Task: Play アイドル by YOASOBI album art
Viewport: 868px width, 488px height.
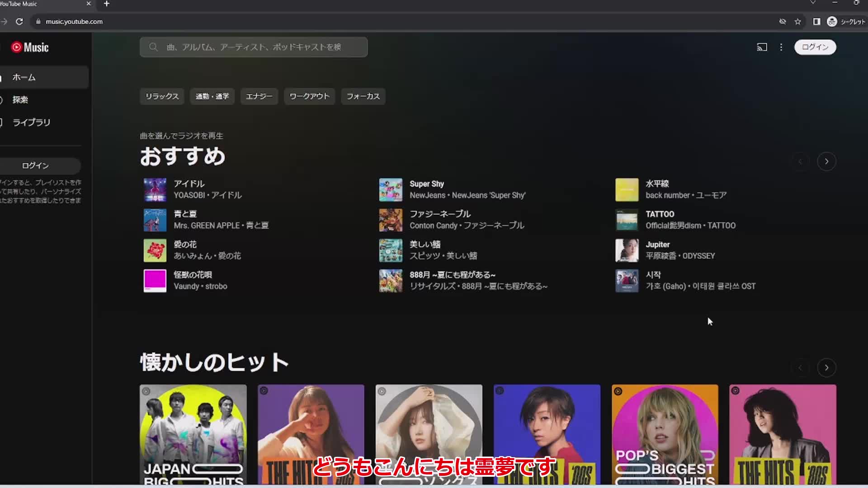Action: tap(155, 190)
